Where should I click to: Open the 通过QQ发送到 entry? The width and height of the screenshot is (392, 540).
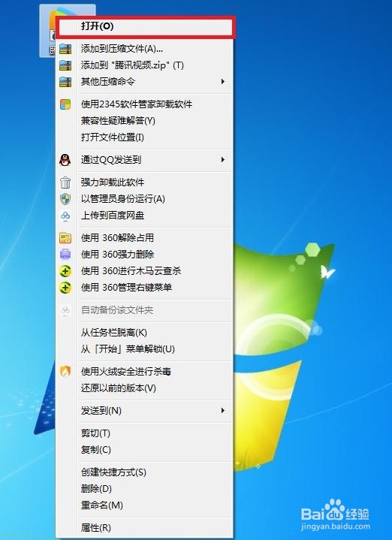[146, 160]
